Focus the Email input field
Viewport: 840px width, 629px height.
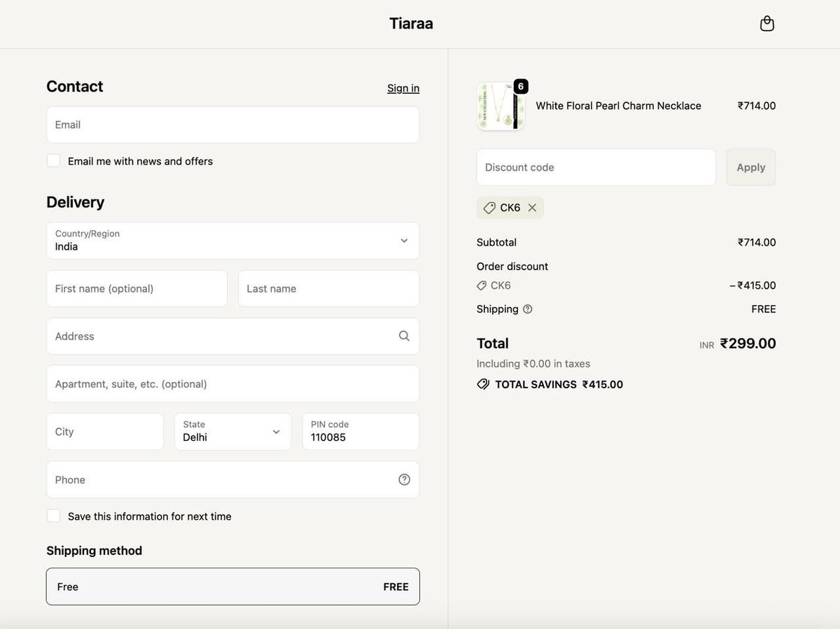point(233,125)
